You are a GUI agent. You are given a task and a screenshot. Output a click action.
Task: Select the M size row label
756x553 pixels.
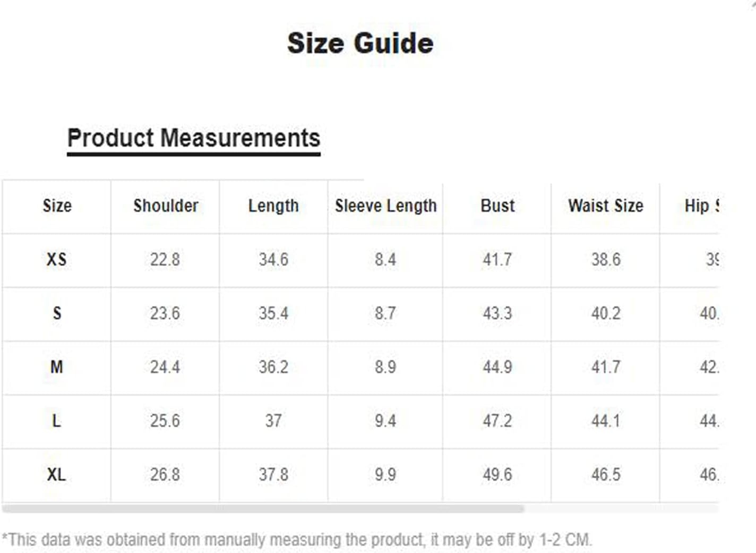click(56, 367)
